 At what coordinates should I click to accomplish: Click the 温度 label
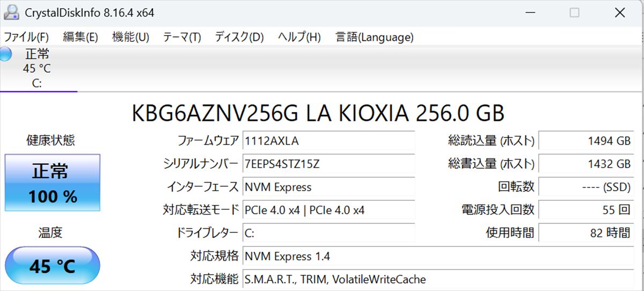[50, 232]
